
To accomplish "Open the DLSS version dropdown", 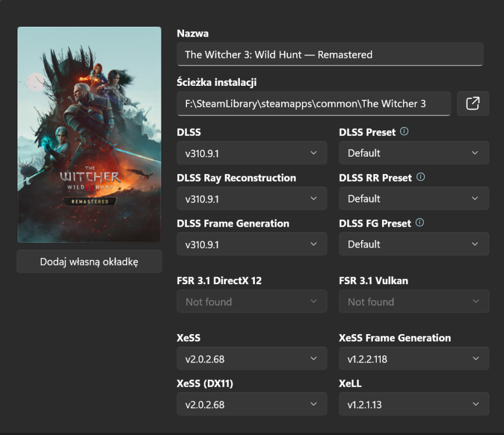I will pyautogui.click(x=251, y=153).
